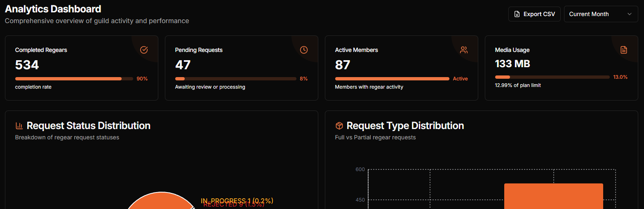Screen dimensions: 644x209
Task: Click the orange Active status label
Action: click(x=461, y=79)
